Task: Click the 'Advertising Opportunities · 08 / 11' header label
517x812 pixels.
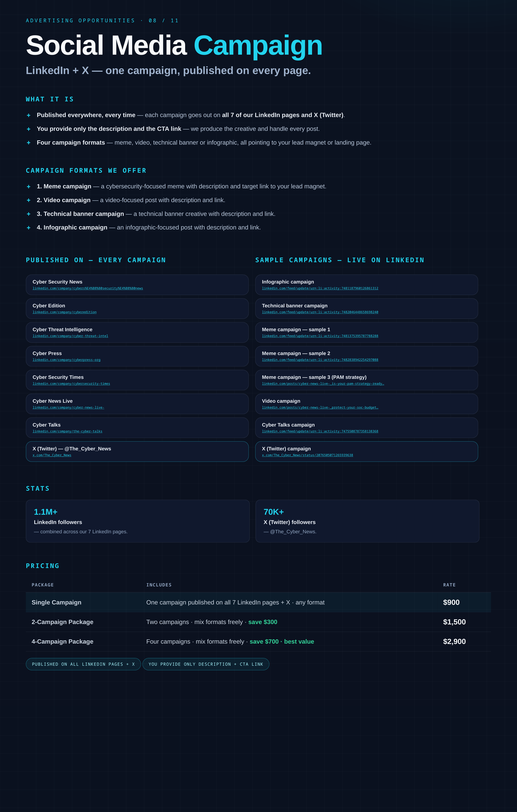Action: [x=102, y=21]
